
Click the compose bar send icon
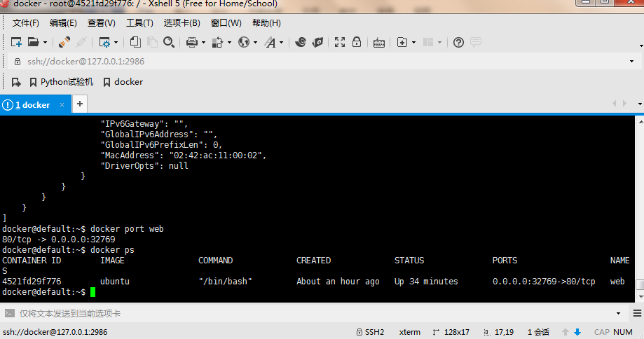point(9,314)
